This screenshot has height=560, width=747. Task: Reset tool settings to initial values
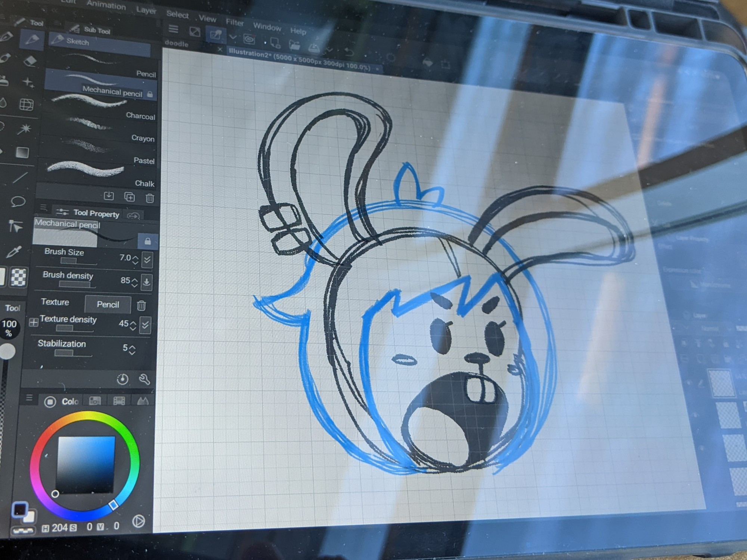(123, 379)
